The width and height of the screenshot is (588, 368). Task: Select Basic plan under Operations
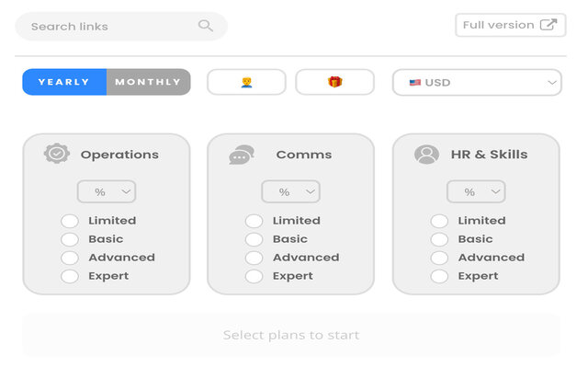tap(70, 239)
